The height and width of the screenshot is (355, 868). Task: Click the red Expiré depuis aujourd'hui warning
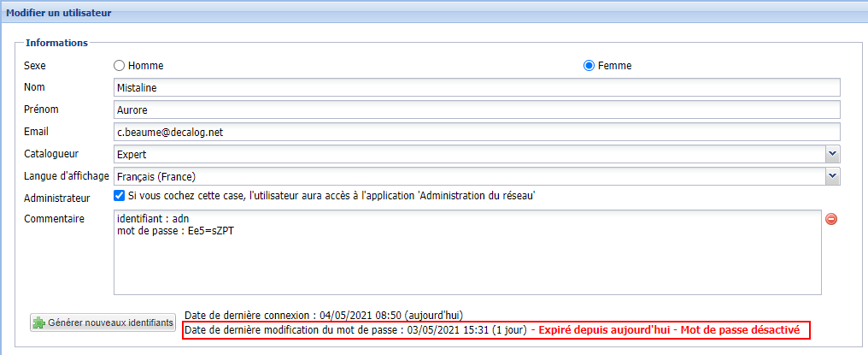click(x=604, y=330)
